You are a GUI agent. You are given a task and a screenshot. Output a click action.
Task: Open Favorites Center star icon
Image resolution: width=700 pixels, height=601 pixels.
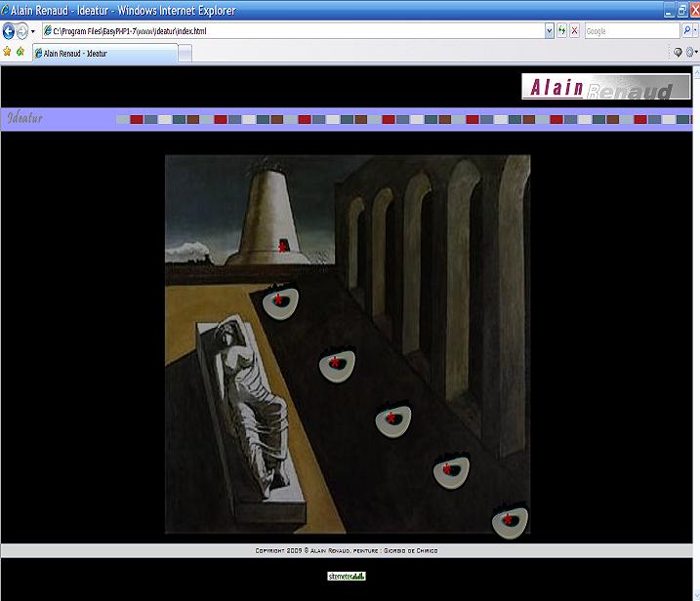7,52
